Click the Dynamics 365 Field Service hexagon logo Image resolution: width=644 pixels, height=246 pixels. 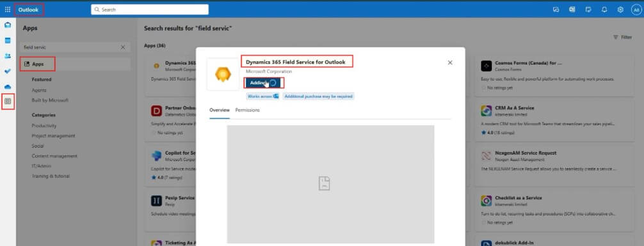click(x=223, y=74)
